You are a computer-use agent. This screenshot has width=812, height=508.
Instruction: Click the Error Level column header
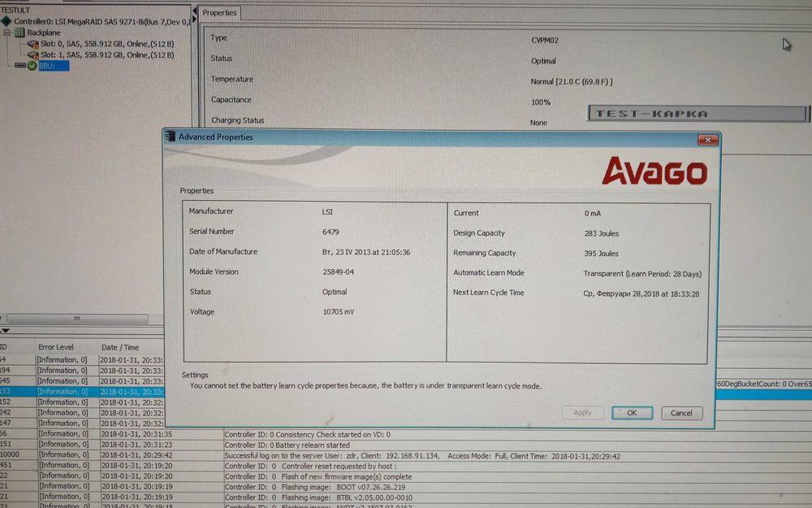pyautogui.click(x=56, y=347)
